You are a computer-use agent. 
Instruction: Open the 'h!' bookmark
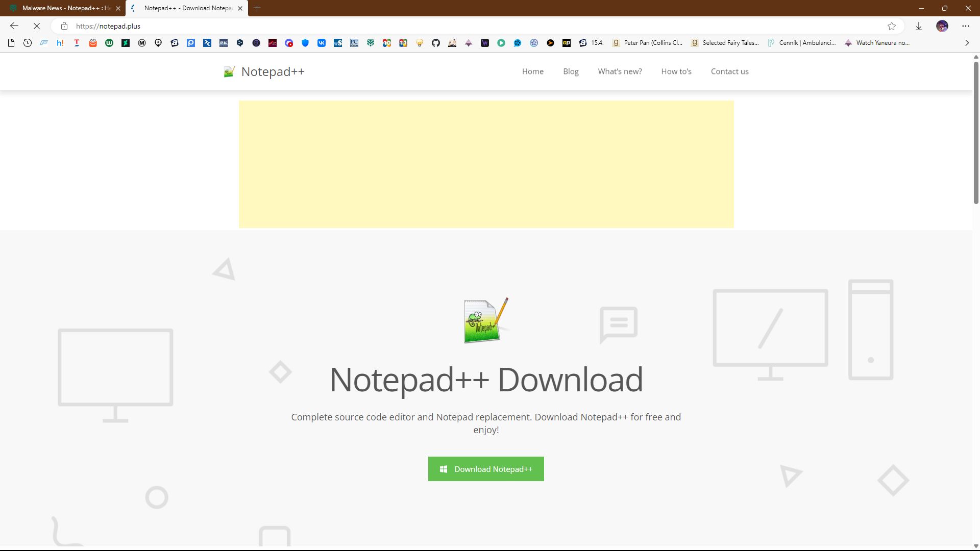(60, 43)
